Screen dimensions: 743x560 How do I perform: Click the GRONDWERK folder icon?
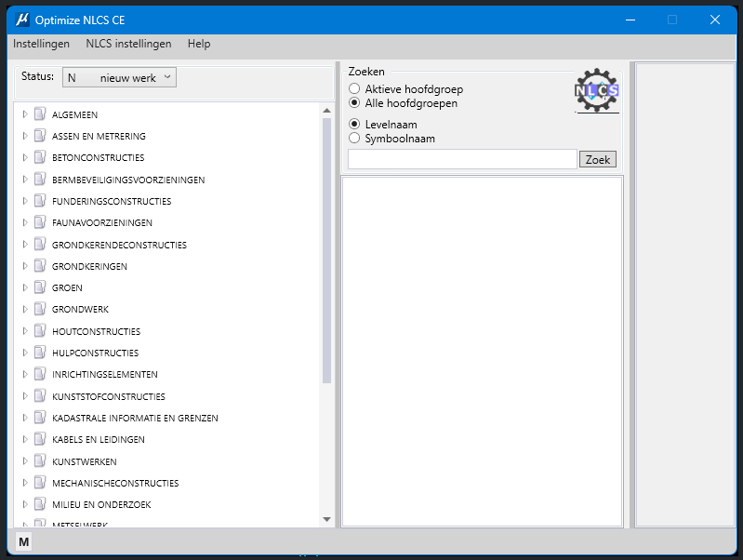coord(40,309)
